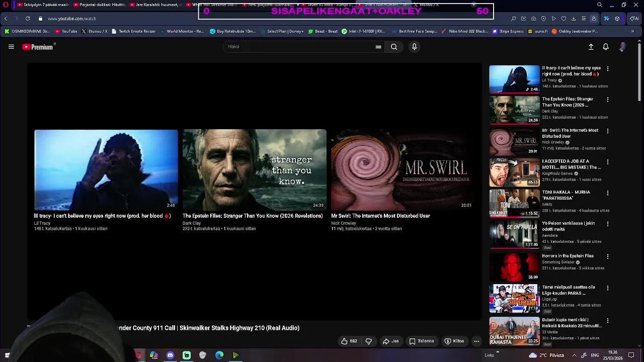This screenshot has width=644, height=362.
Task: Open Dark Clay channel under Epstein Files end-screen
Action: [192, 223]
